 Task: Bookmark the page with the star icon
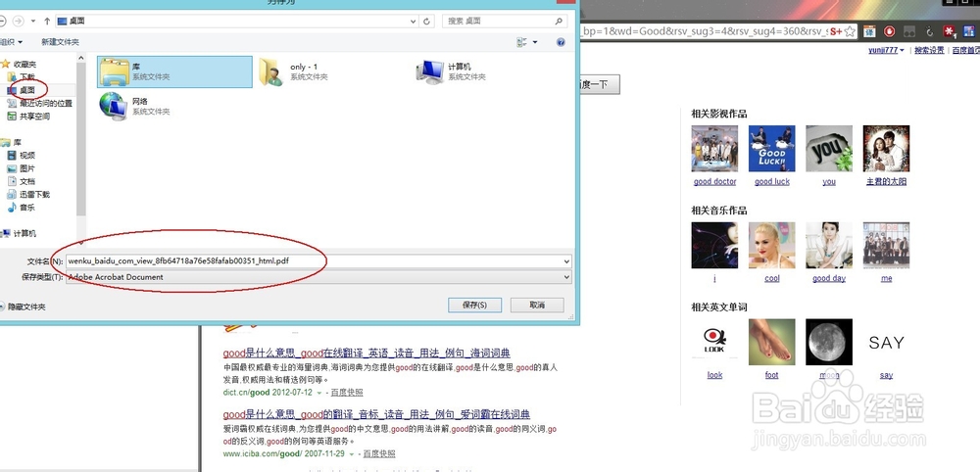[x=852, y=32]
